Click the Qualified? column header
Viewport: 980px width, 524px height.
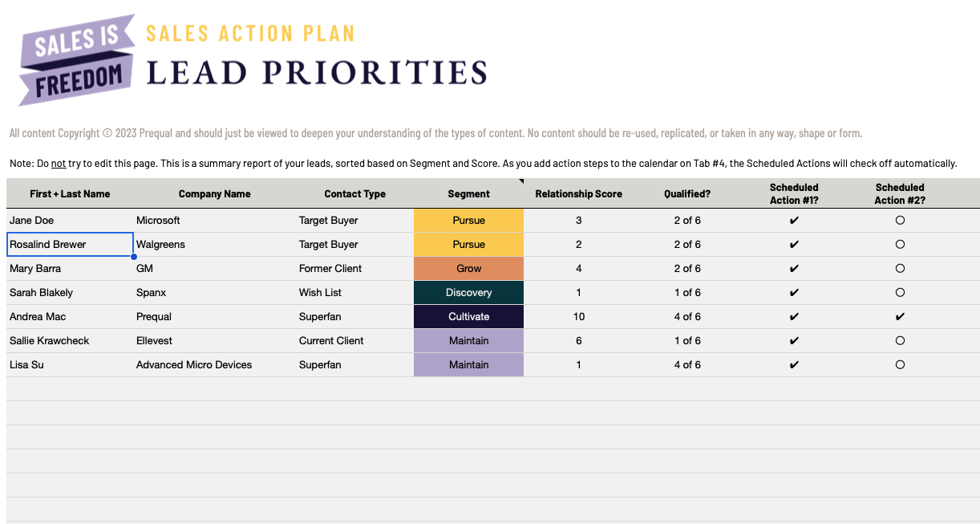click(687, 193)
